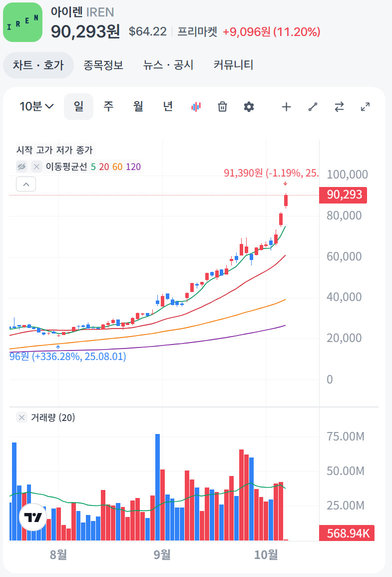Select the line drawing tool icon
Image resolution: width=392 pixels, height=577 pixels.
point(313,106)
